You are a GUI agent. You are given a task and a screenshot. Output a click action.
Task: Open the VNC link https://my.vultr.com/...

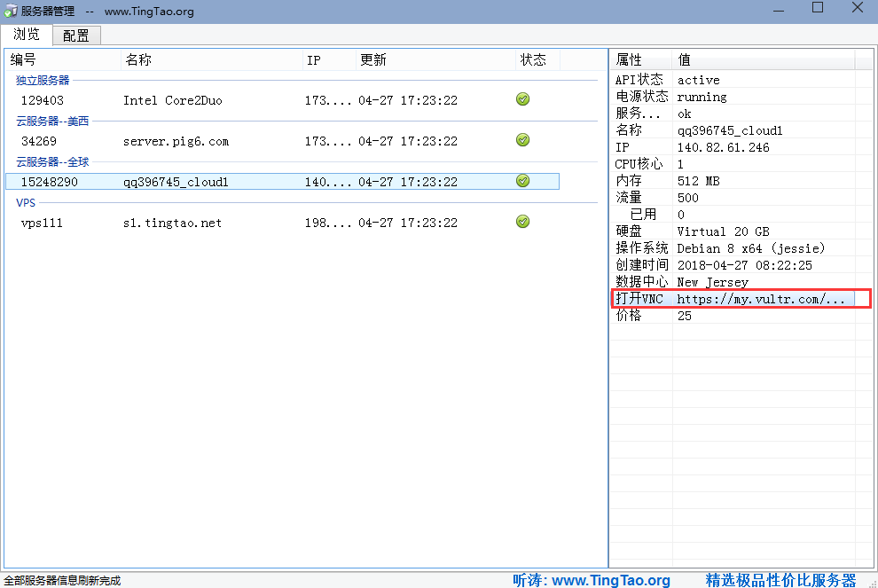click(761, 299)
